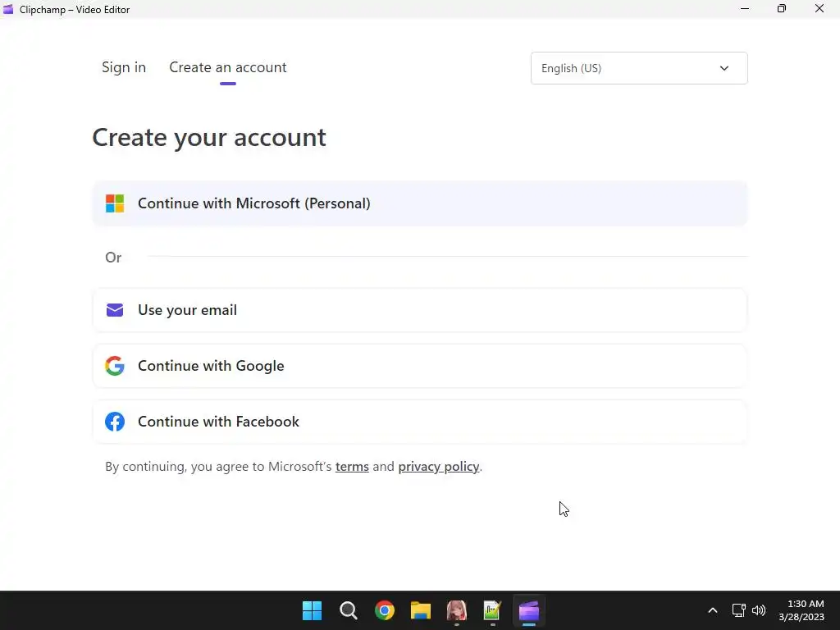
Task: Click the Clipchamp icon in title bar
Action: [8, 9]
